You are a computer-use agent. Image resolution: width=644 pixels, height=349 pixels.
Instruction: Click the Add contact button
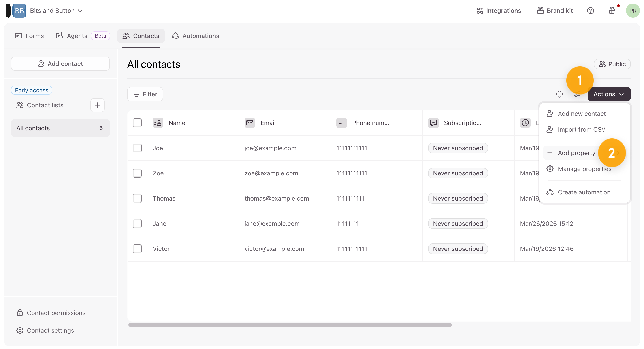pyautogui.click(x=60, y=64)
